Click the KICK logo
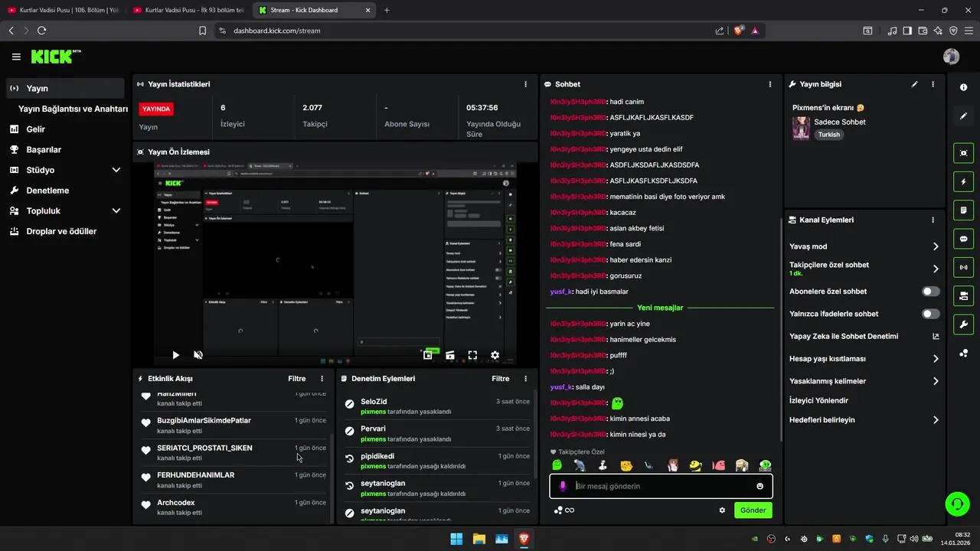 click(x=56, y=57)
